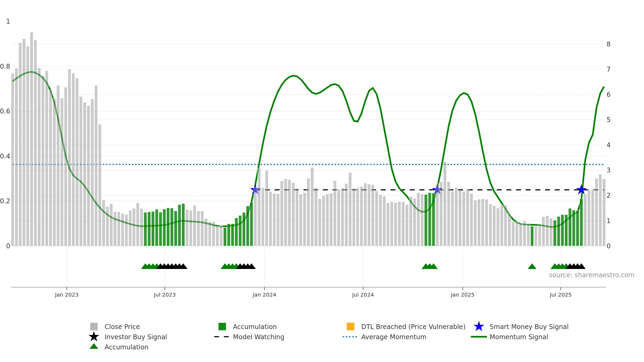Click the Jul 2023 axis label
Viewport: 644px width, 362px height.
click(x=164, y=295)
